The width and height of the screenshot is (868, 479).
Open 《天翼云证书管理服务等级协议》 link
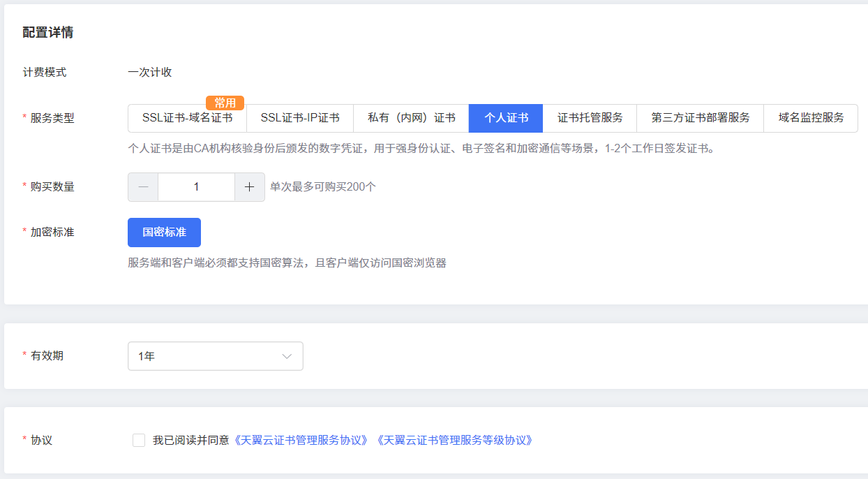(454, 440)
